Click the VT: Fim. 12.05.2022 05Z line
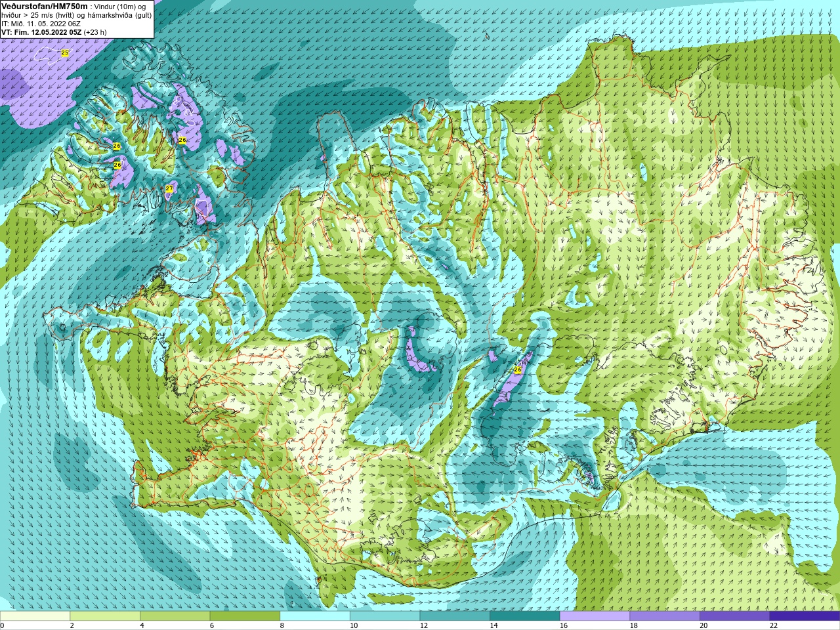The width and height of the screenshot is (840, 630). click(x=41, y=32)
